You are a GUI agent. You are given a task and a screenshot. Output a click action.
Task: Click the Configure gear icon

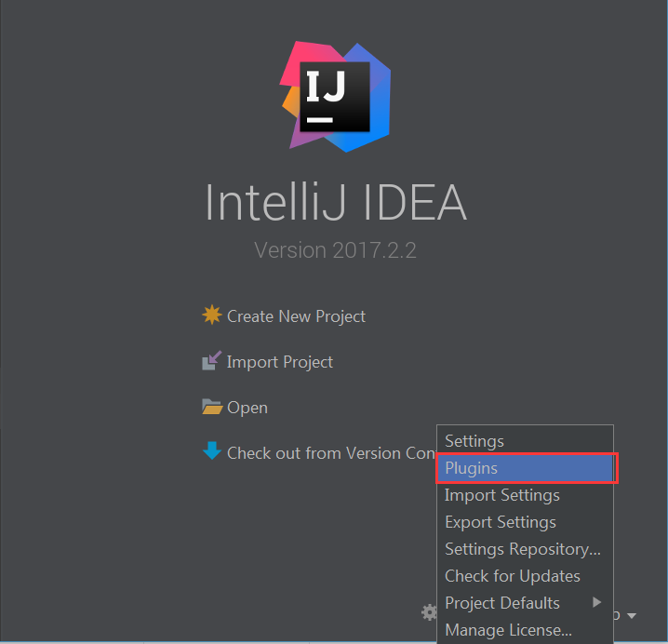point(429,612)
